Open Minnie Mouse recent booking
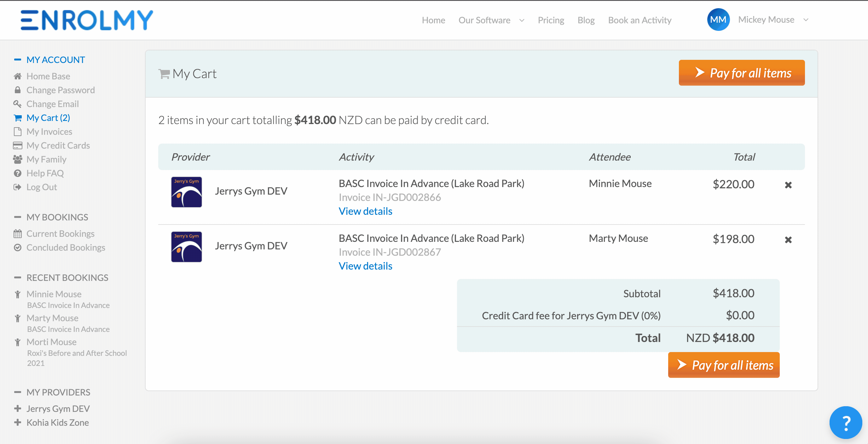868x444 pixels. click(x=54, y=294)
